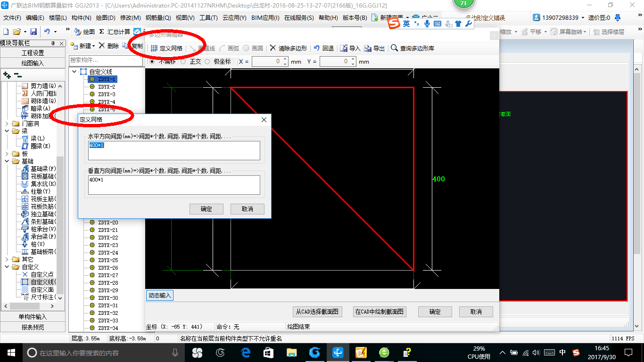This screenshot has height=362, width=644.
Task: Open 编辑(E) menu
Action: (35, 18)
